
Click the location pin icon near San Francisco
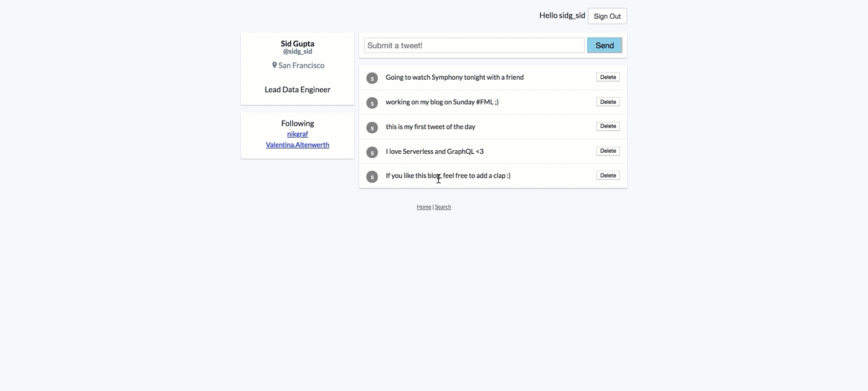(x=274, y=65)
